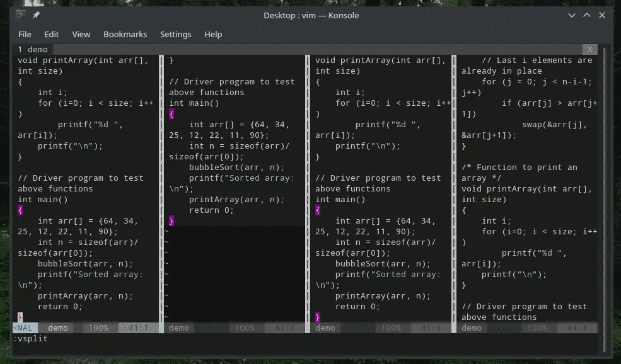621x364 pixels.
Task: Close the Konsole window
Action: click(602, 15)
